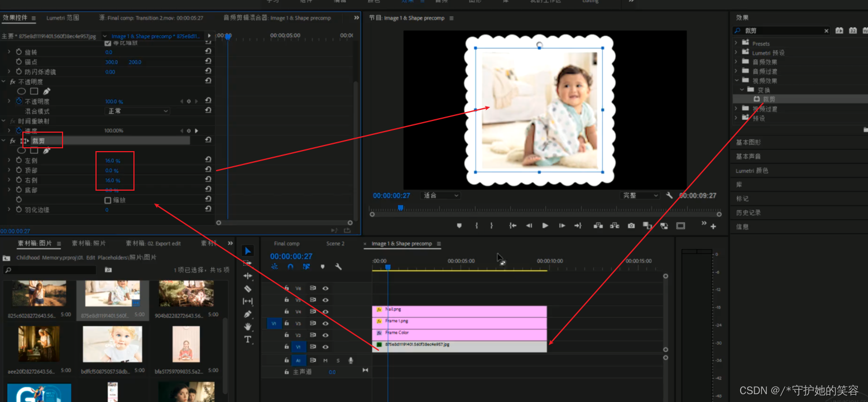Viewport: 868px width, 402px height.
Task: Open button editor plus icon
Action: point(713,226)
